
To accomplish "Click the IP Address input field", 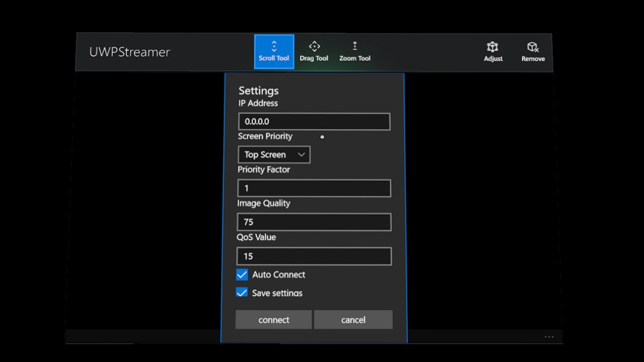I will [314, 121].
